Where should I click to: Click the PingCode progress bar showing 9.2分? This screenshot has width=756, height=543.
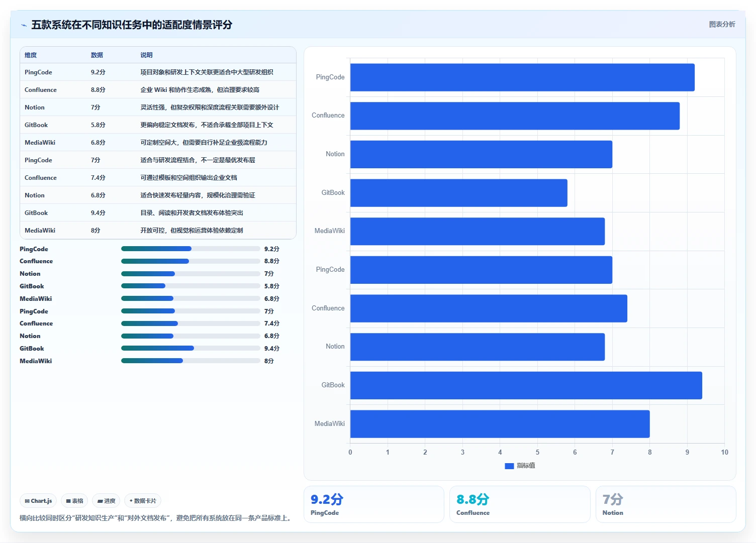(x=191, y=249)
